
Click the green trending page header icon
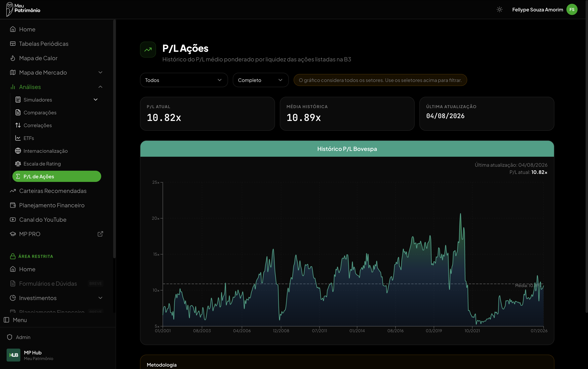click(x=148, y=50)
